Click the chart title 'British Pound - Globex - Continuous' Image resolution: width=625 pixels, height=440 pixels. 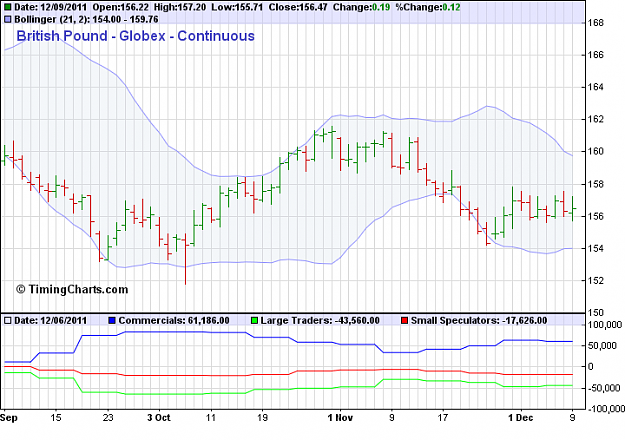click(x=135, y=36)
